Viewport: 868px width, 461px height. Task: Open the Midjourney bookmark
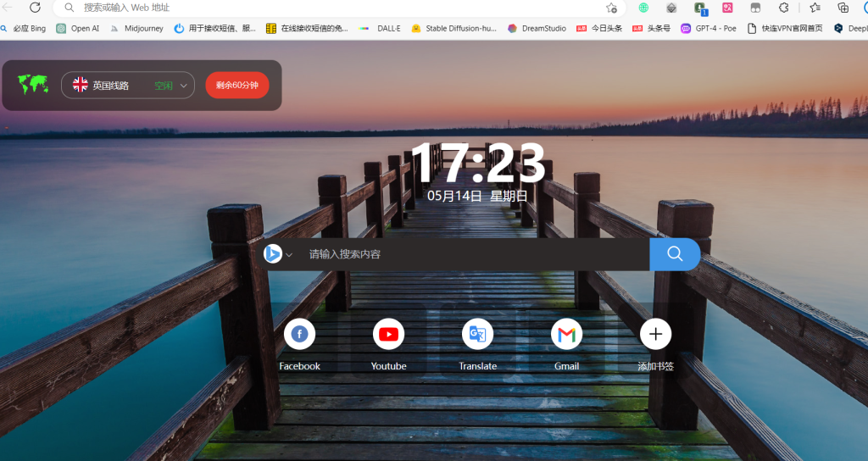[x=136, y=28]
